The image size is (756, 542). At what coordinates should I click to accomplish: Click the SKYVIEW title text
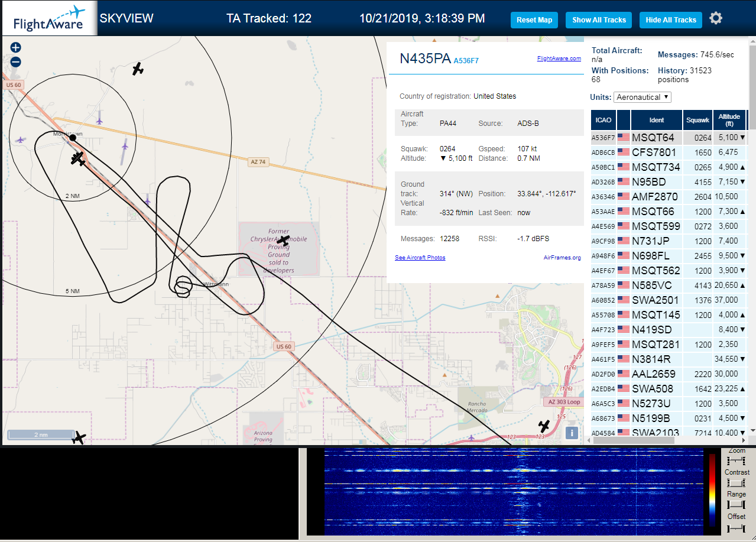point(126,18)
